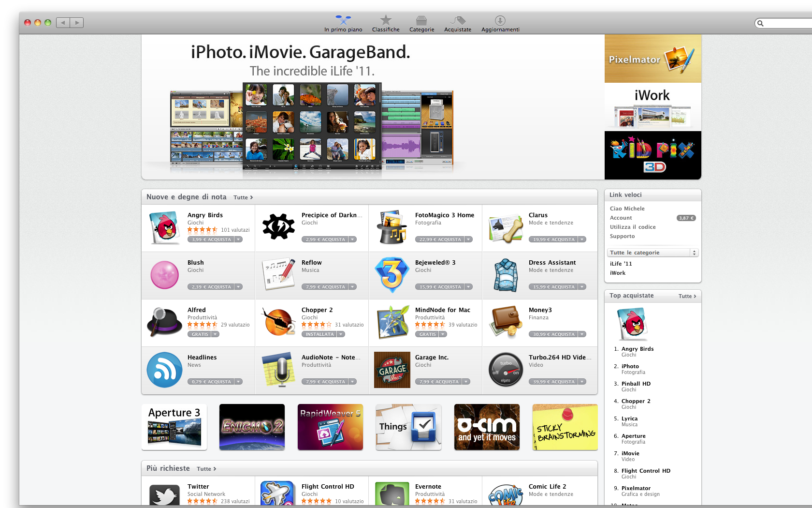This screenshot has width=812, height=508.
Task: Open the Reflow sheet music icon
Action: 278,275
